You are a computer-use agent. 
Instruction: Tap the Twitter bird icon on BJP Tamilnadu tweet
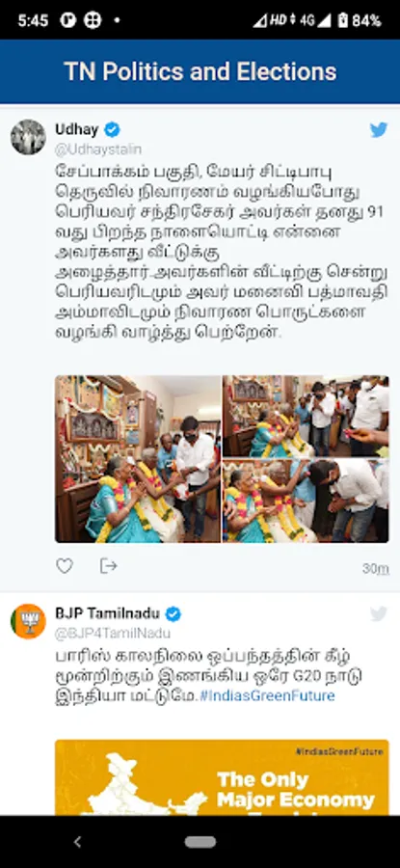[x=379, y=614]
